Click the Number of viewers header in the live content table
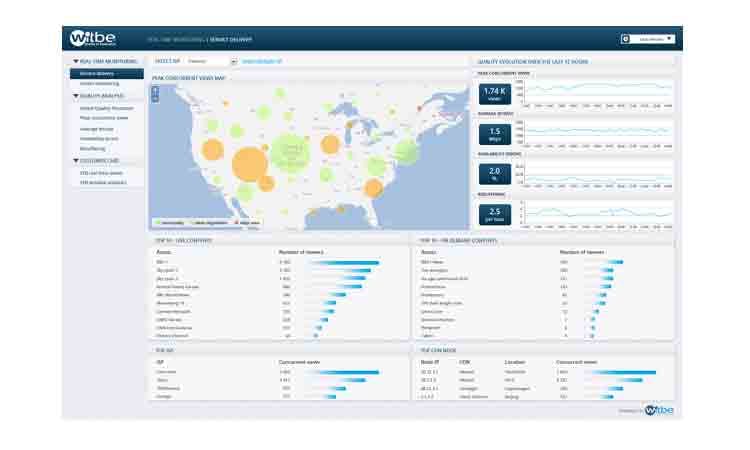This screenshot has width=750, height=450. point(301,252)
